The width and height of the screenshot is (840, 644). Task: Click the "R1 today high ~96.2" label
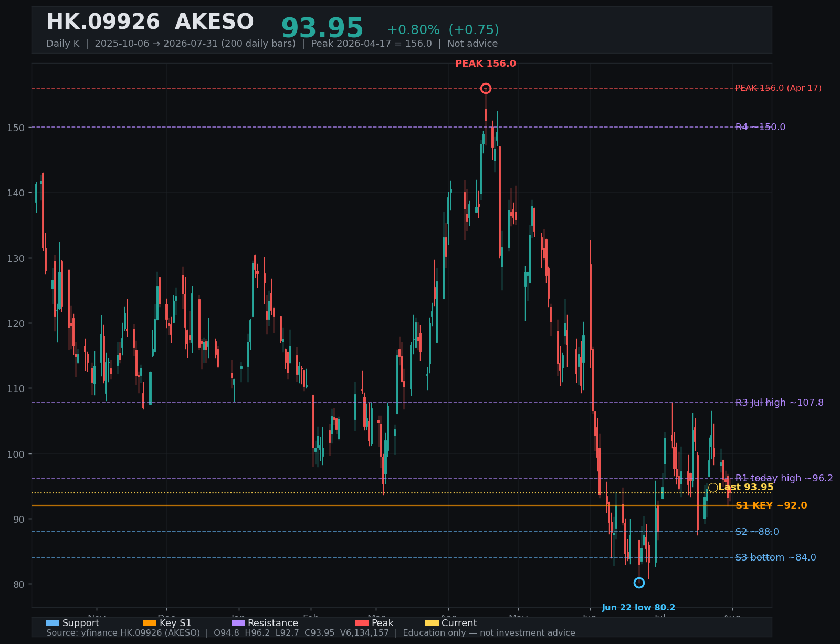(x=784, y=478)
